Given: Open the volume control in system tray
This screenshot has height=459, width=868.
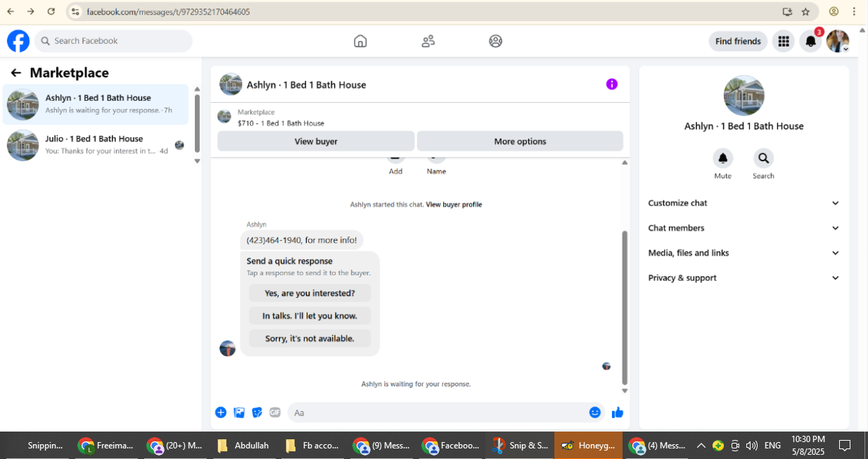Looking at the screenshot, I should (751, 446).
